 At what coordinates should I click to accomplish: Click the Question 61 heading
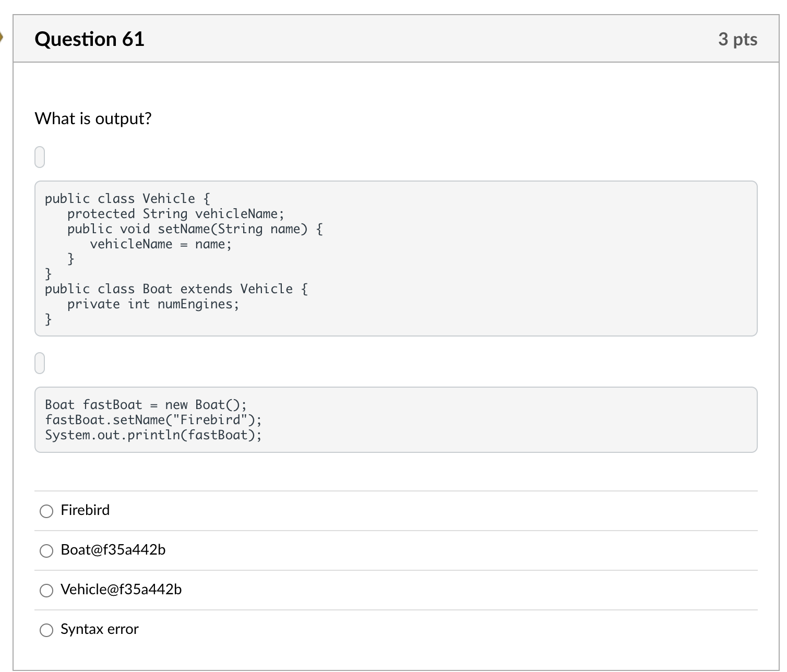tap(89, 39)
